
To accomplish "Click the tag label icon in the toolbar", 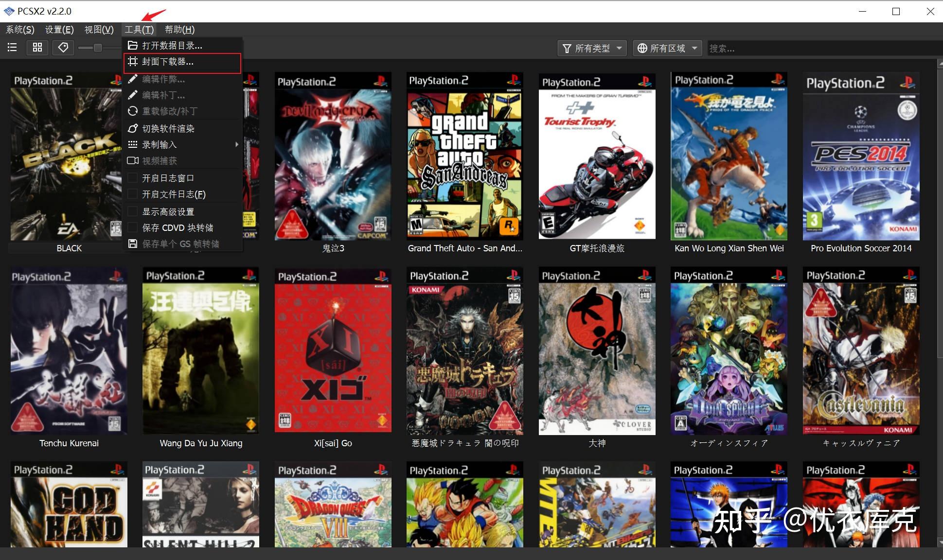I will pyautogui.click(x=63, y=47).
